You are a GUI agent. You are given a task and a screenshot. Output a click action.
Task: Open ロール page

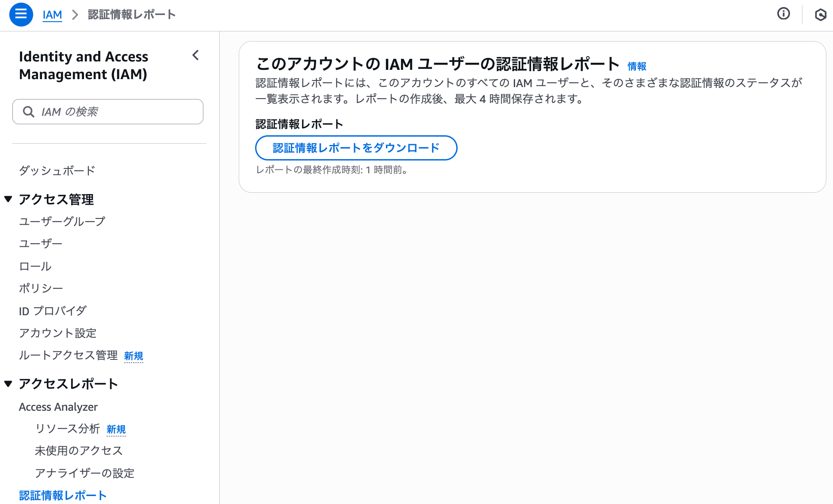pos(35,266)
